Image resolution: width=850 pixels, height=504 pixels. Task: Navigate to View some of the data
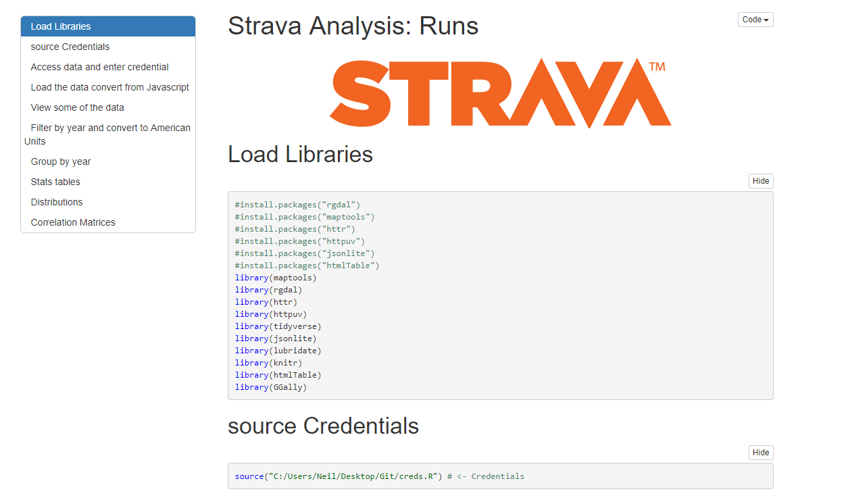108,107
